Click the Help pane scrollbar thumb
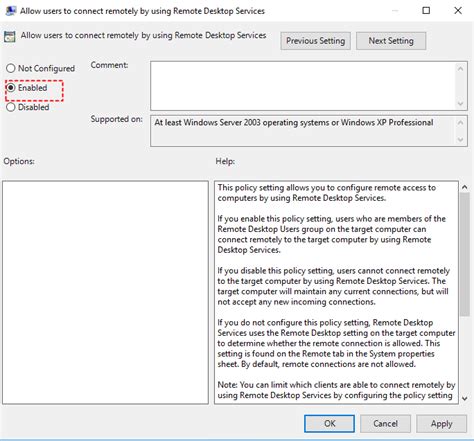474x441 pixels. pyautogui.click(x=465, y=254)
